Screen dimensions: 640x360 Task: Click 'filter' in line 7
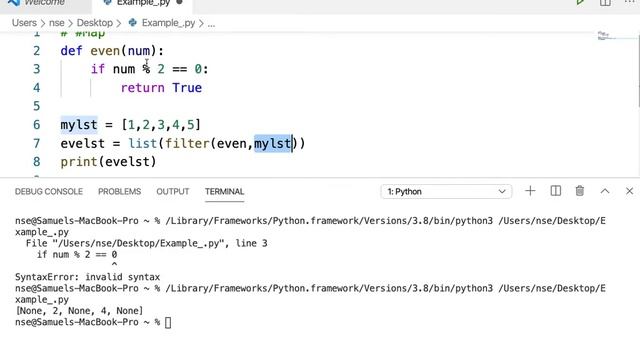coord(187,144)
